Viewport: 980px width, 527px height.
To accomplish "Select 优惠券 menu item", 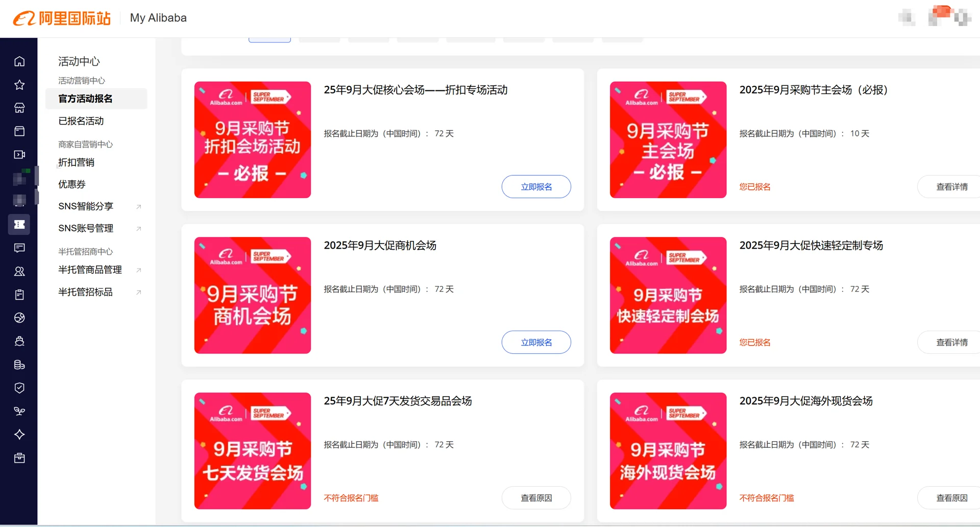I will pyautogui.click(x=71, y=184).
